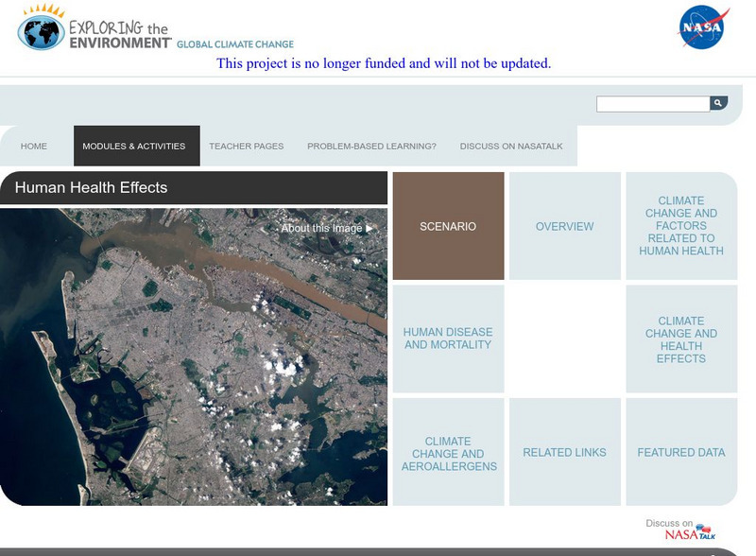Click the NASA meatball logo
756x556 pixels.
[701, 27]
